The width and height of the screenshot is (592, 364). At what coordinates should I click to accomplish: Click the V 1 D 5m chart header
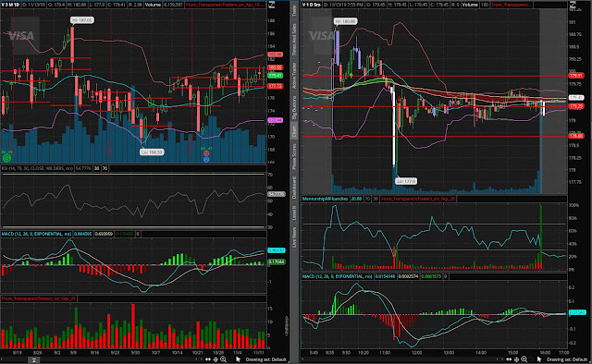pos(312,5)
